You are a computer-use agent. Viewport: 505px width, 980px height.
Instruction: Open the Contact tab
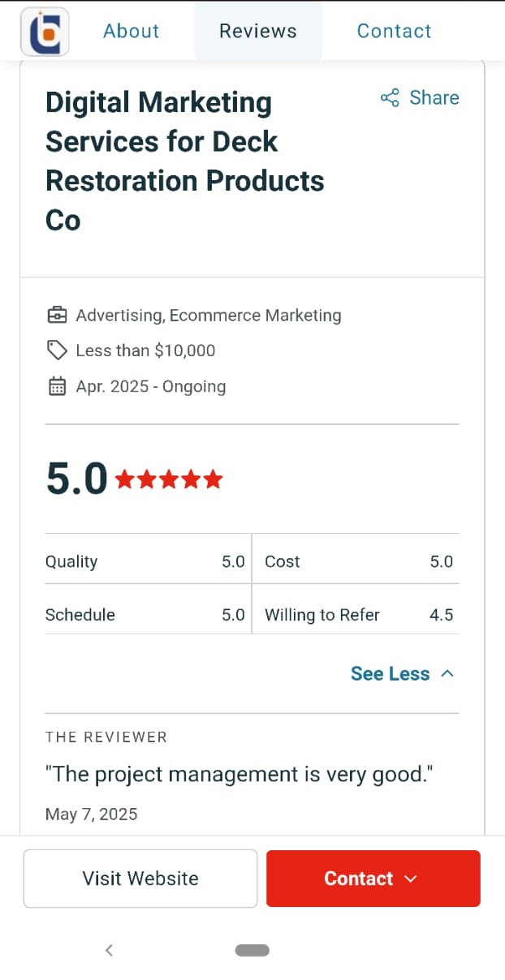click(394, 32)
